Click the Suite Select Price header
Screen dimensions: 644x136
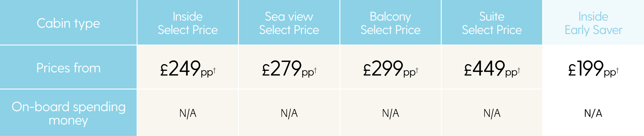tap(492, 22)
